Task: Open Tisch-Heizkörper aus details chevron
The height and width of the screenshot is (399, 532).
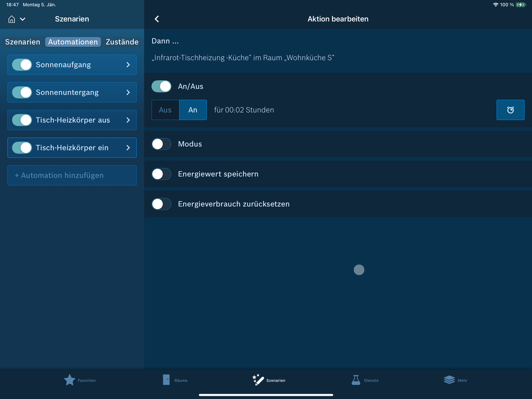Action: [128, 120]
